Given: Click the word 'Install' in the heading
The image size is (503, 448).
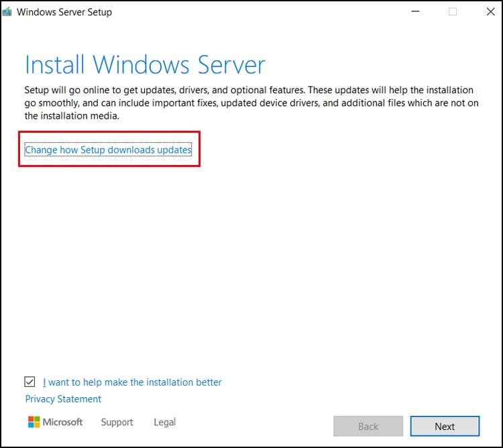Looking at the screenshot, I should (x=56, y=65).
